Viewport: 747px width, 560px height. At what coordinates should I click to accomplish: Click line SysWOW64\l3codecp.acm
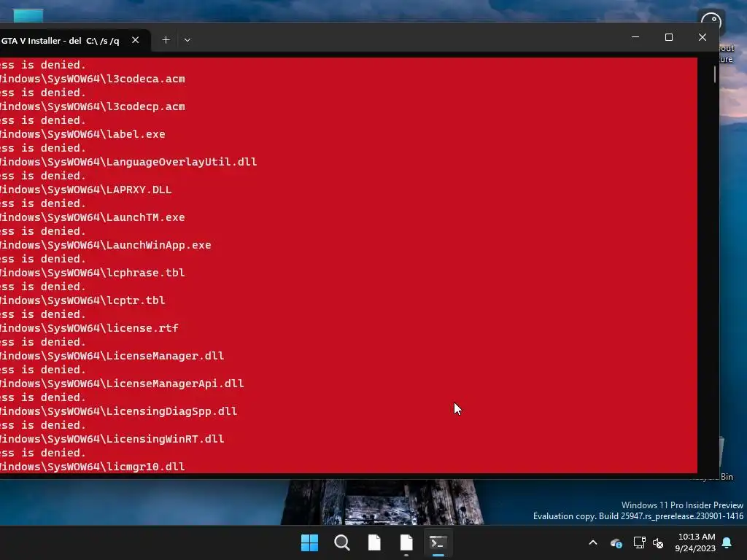tap(93, 106)
